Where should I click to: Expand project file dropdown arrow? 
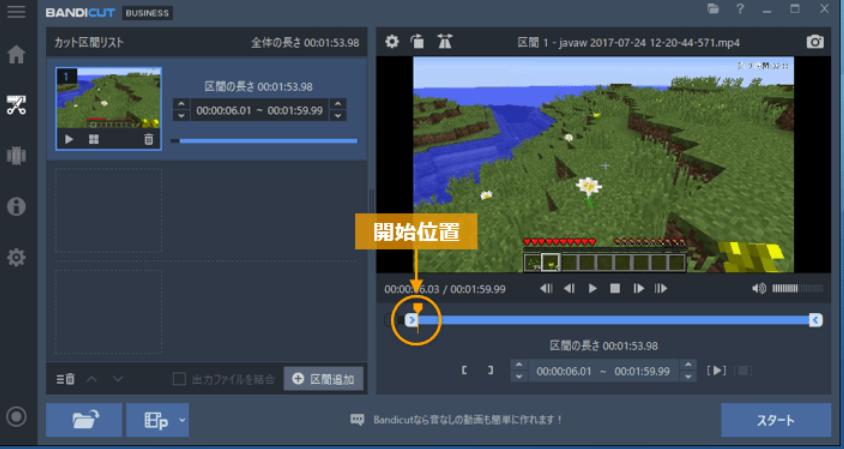(x=182, y=420)
